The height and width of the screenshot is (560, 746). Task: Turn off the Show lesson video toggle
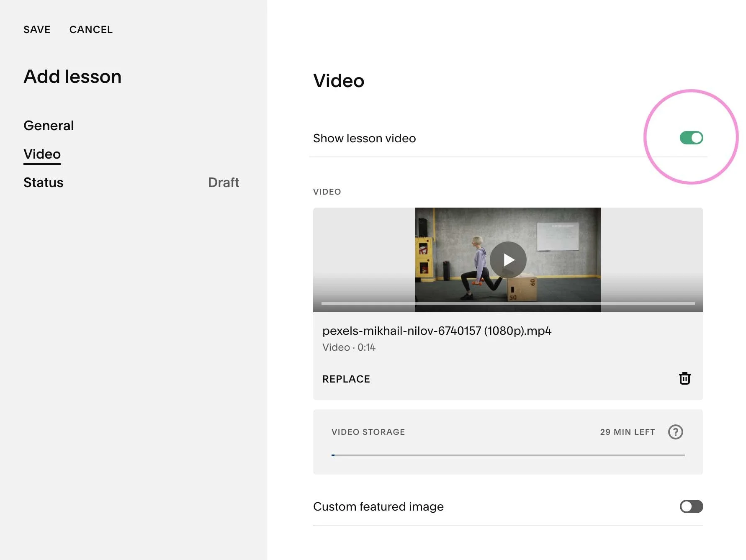pos(691,138)
